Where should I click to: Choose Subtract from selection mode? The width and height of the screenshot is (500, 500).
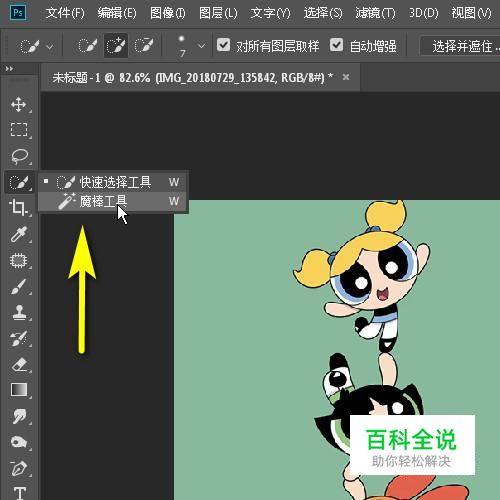tap(144, 46)
